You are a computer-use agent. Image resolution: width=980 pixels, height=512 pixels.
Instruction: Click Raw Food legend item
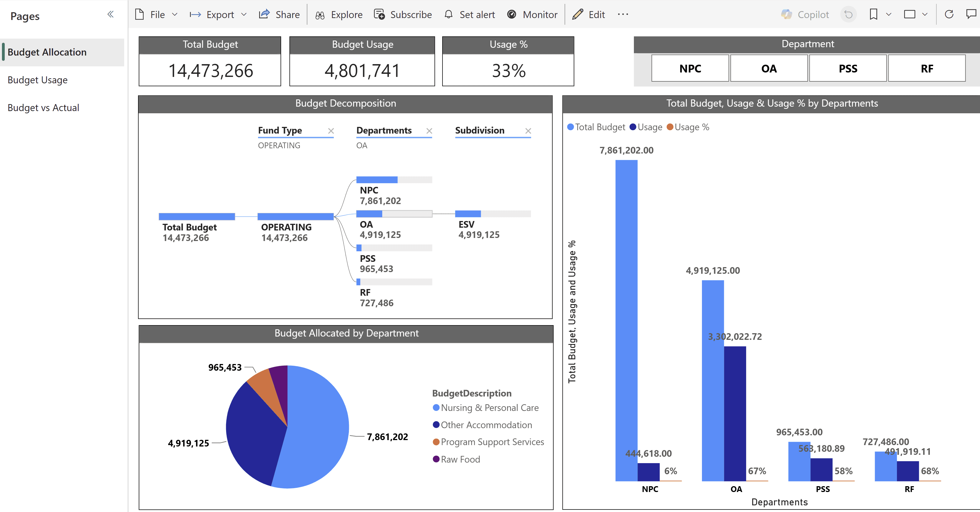pos(456,459)
